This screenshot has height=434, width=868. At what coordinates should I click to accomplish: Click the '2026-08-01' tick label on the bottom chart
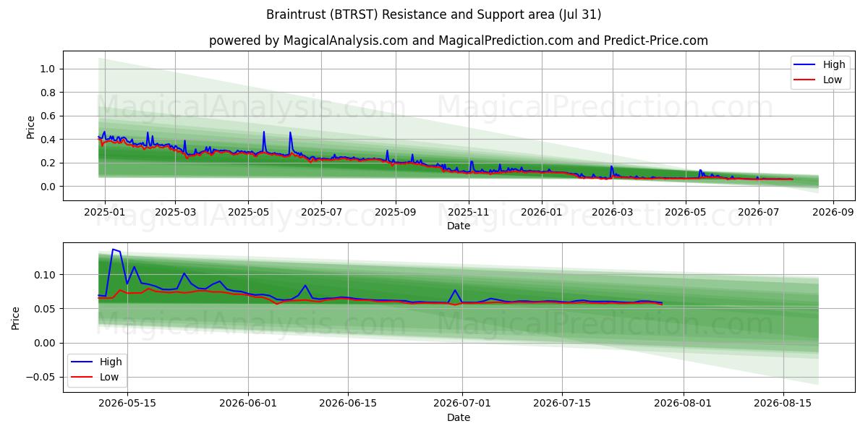(x=683, y=404)
